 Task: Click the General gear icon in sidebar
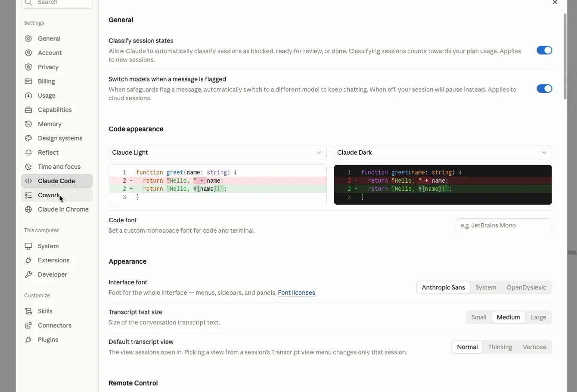pos(28,39)
